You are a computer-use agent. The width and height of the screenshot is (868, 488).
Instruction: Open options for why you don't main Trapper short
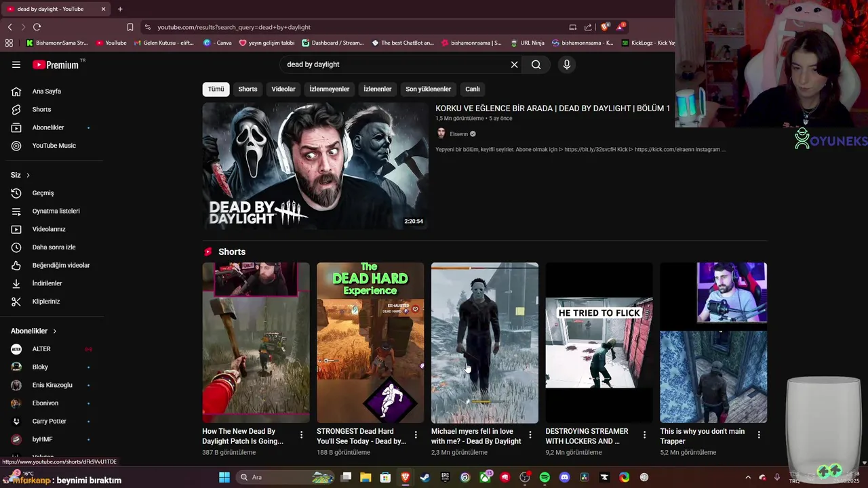tap(759, 434)
